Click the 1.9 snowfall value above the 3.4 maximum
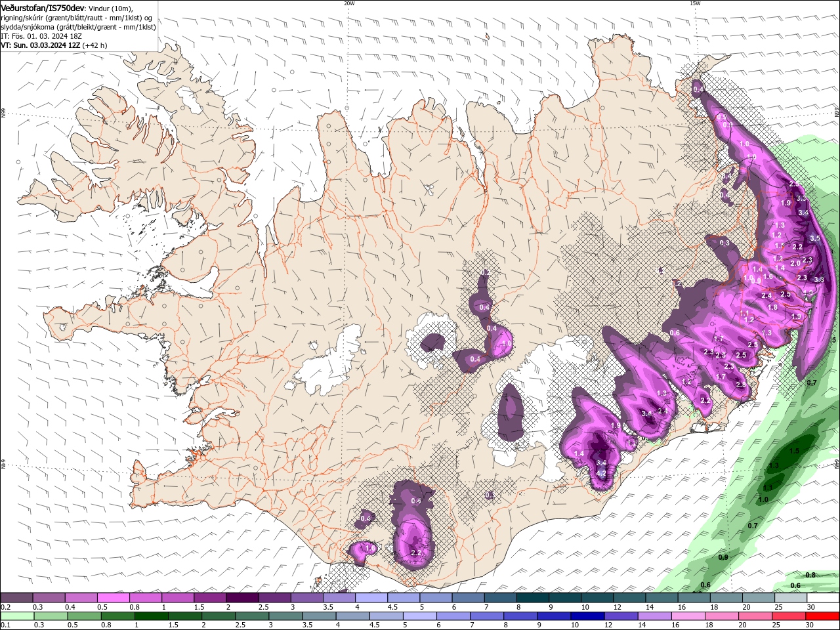This screenshot has height=630, width=840. pyautogui.click(x=616, y=425)
